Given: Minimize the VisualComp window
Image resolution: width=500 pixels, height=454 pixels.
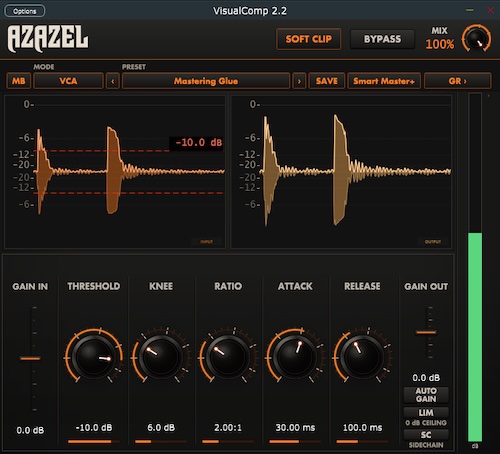Looking at the screenshot, I should pos(470,10).
